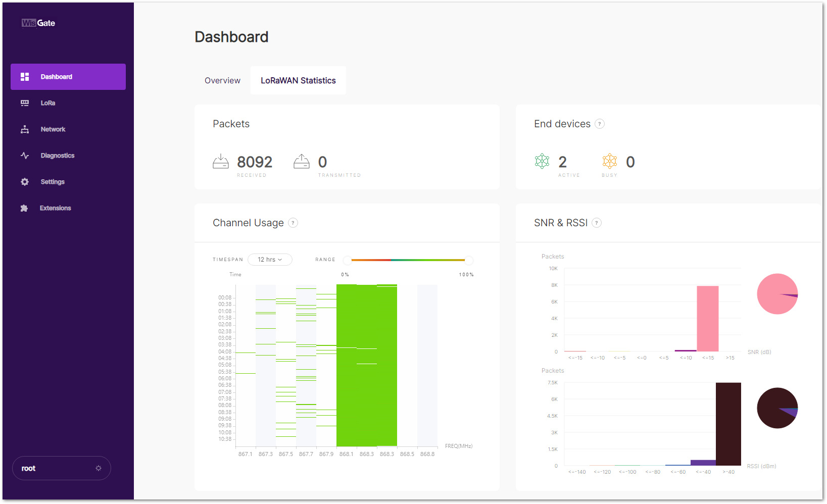Open the SNR & RSSI help tooltip
Screen dimensions: 827x504
[x=596, y=223]
